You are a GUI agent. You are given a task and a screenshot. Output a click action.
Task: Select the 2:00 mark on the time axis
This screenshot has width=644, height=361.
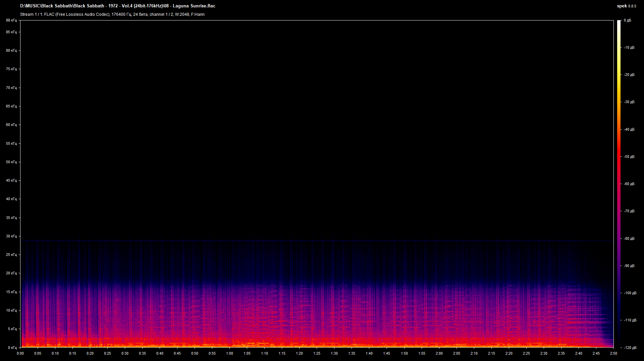click(x=439, y=353)
